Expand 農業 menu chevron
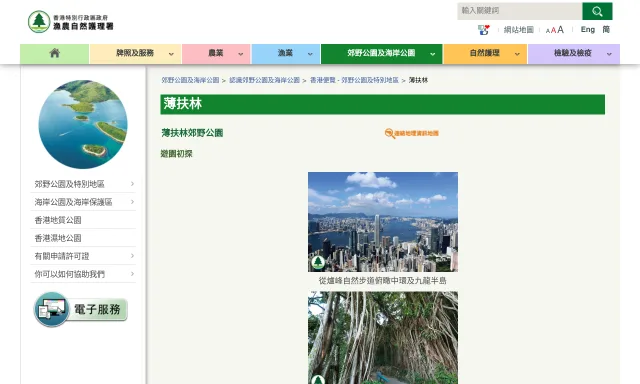Image resolution: width=640 pixels, height=384 pixels. tap(241, 54)
